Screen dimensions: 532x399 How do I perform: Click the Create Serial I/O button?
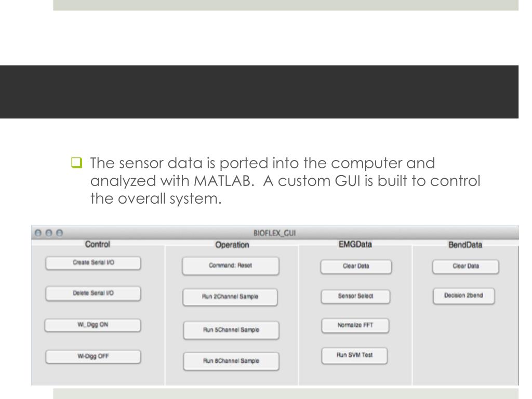pos(93,263)
